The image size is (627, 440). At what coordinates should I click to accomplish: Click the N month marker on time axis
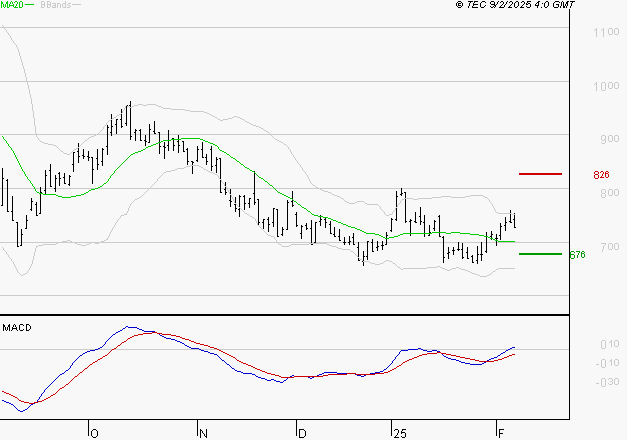[x=203, y=434]
